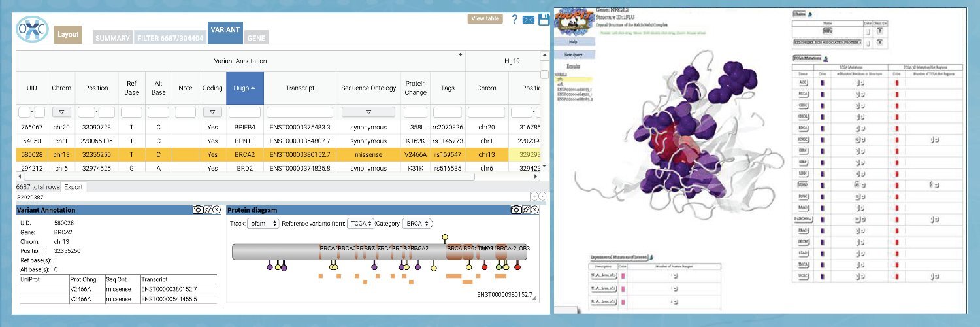Click the Transcript filter input field
980x327 pixels.
[x=300, y=112]
